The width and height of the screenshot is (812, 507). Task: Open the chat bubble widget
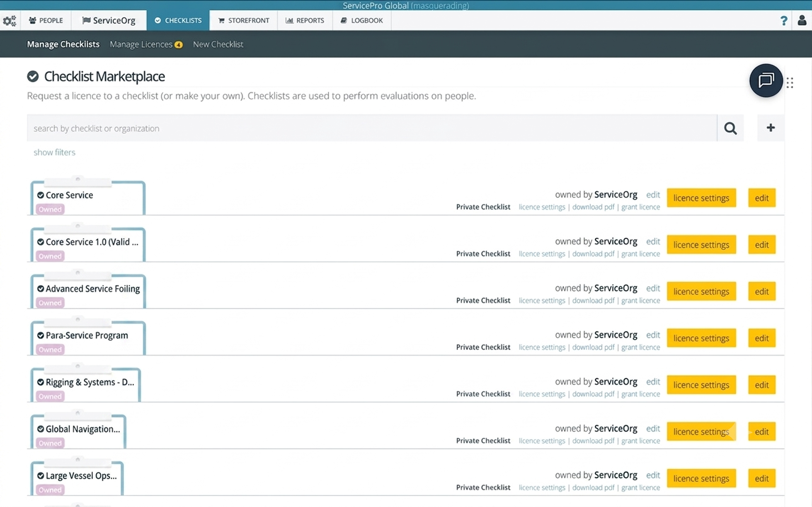766,80
